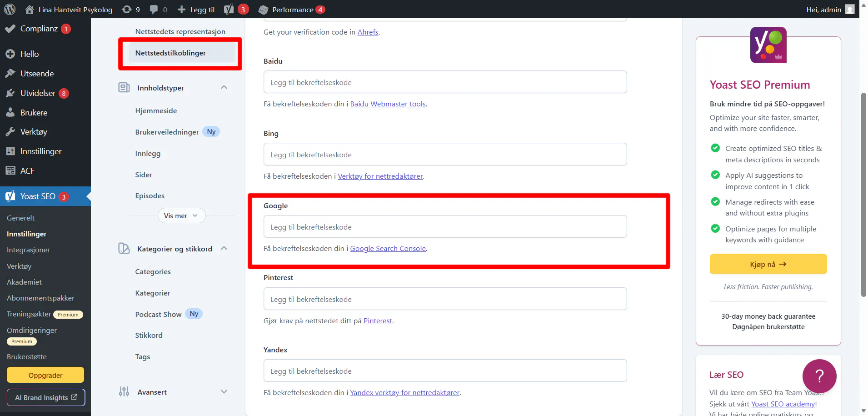Select the Utseende paintbrush icon
This screenshot has height=416, width=868.
click(x=11, y=73)
